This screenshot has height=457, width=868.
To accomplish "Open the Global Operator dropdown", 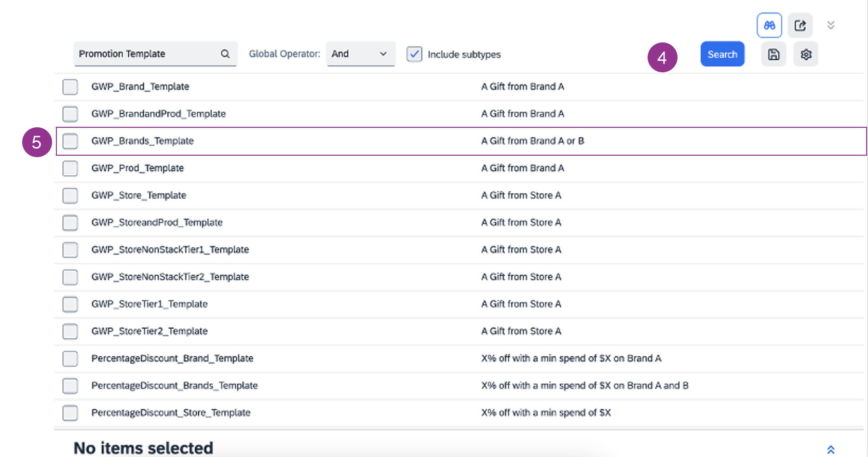I will 360,54.
